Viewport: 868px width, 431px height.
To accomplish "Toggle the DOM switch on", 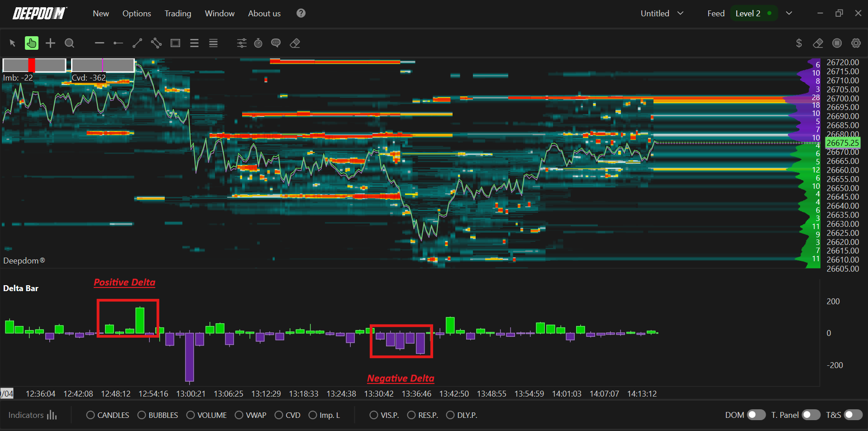I will click(x=756, y=415).
